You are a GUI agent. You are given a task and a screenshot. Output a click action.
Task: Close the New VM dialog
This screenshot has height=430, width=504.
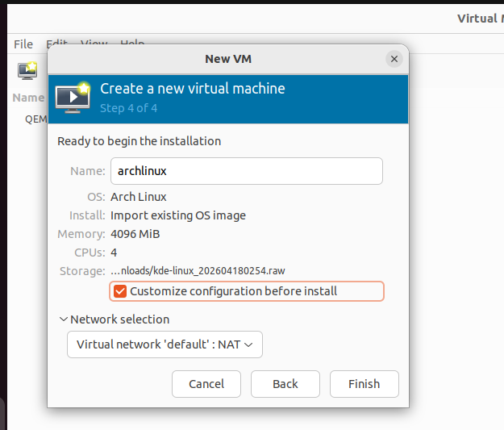394,59
